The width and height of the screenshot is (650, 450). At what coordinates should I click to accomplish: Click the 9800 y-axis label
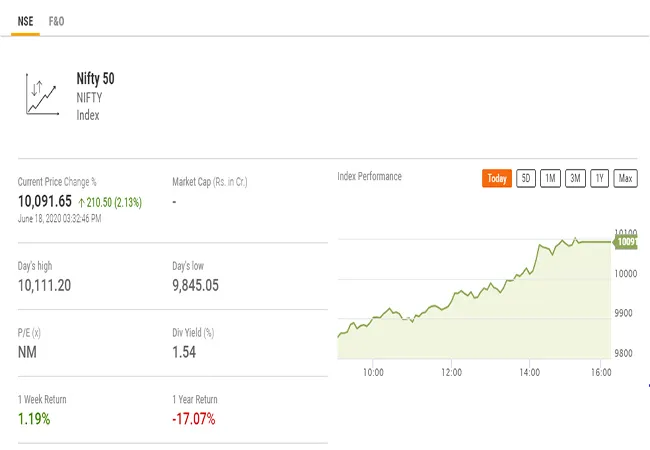[x=623, y=353]
